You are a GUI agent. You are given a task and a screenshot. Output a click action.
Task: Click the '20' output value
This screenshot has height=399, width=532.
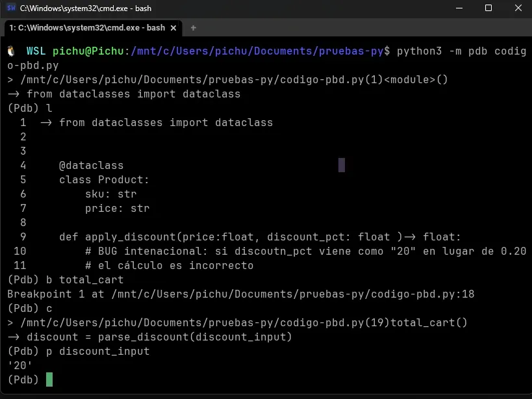pos(20,365)
